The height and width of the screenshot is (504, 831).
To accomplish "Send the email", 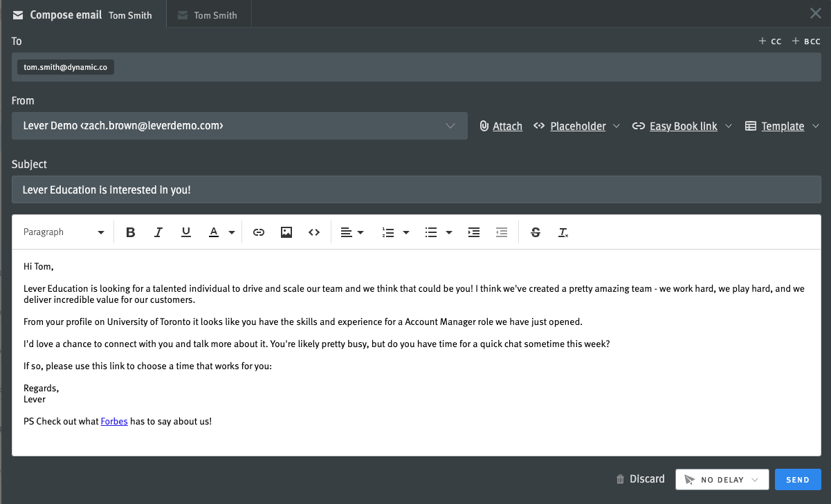I will pos(798,480).
